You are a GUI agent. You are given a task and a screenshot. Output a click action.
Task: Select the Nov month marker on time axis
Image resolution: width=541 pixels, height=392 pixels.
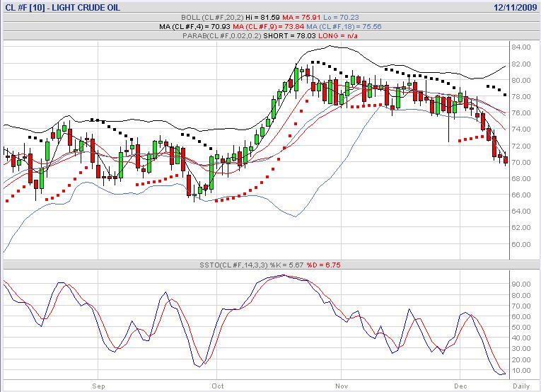click(x=341, y=386)
